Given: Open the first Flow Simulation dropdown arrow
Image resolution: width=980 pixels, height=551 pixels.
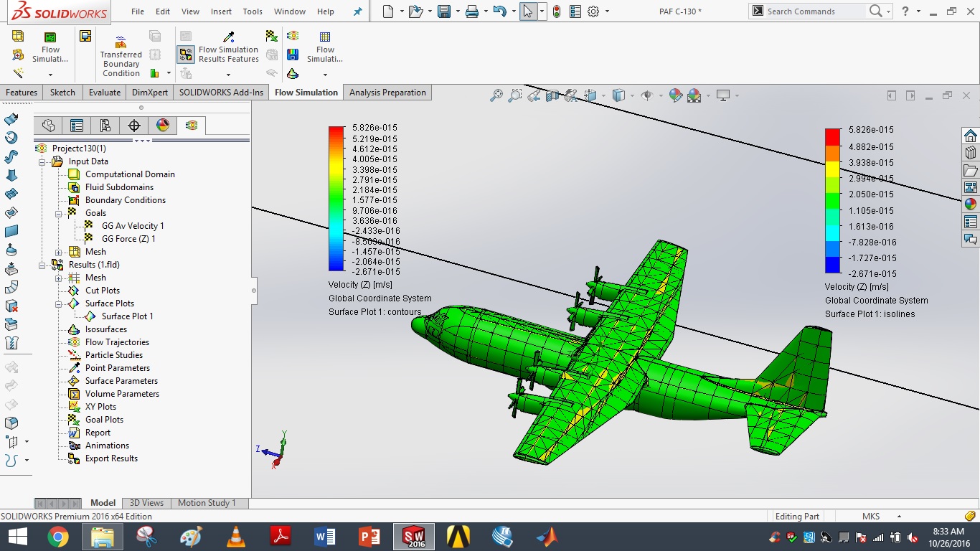Looking at the screenshot, I should click(50, 75).
